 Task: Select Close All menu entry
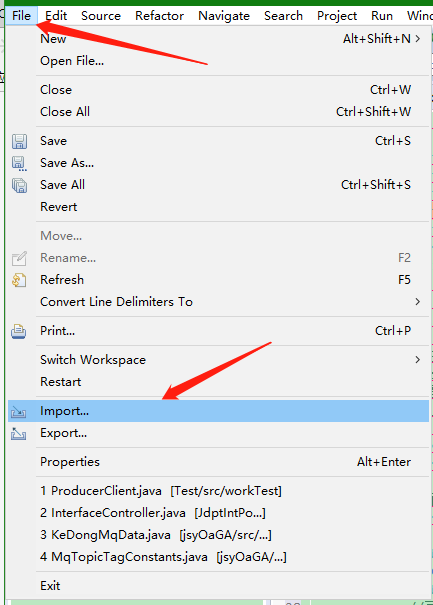click(x=218, y=112)
